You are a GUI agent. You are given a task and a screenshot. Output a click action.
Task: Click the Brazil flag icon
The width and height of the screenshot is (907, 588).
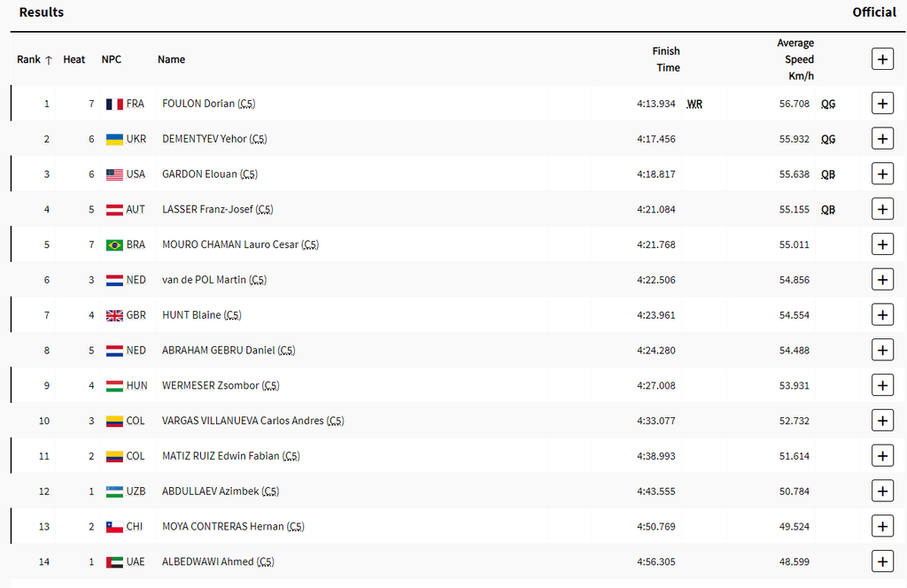[114, 244]
